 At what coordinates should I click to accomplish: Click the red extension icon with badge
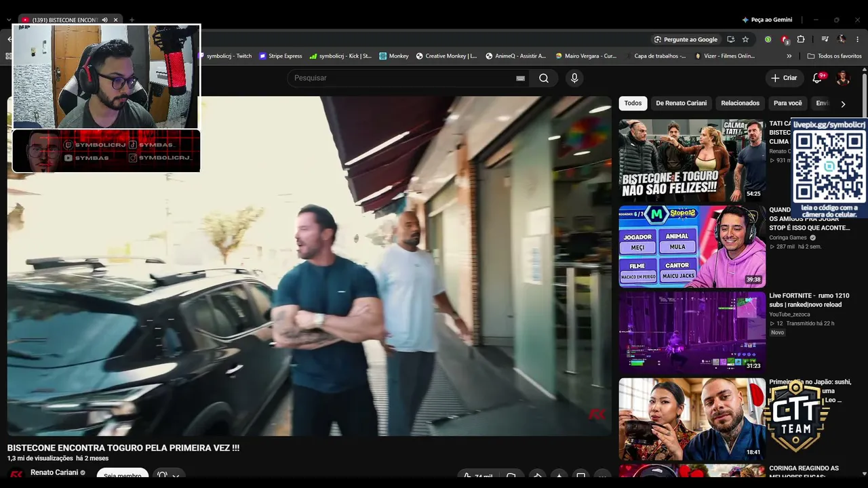[x=784, y=39]
